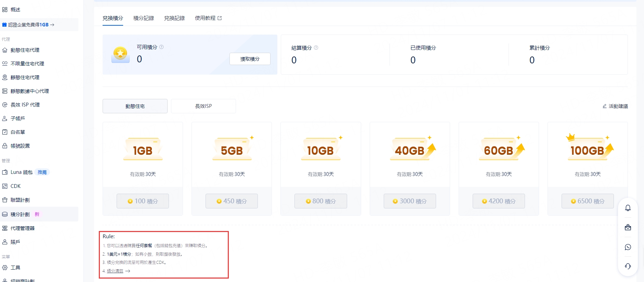Image resolution: width=644 pixels, height=282 pixels.
Task: Select the 動態住宅 product toggle
Action: [135, 106]
